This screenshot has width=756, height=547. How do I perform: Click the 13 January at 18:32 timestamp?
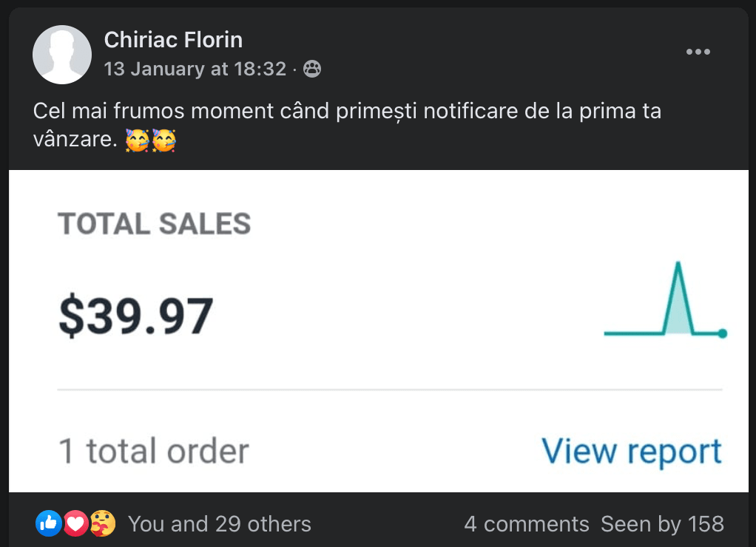click(195, 69)
